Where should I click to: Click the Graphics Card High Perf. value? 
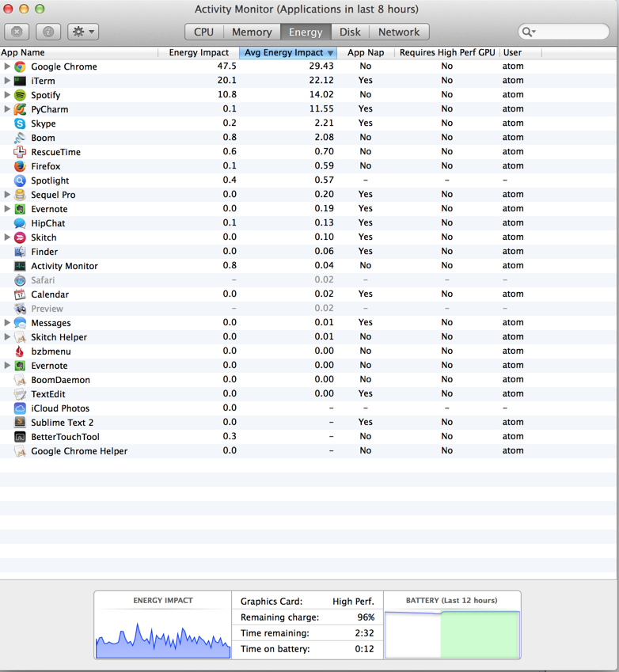point(353,602)
